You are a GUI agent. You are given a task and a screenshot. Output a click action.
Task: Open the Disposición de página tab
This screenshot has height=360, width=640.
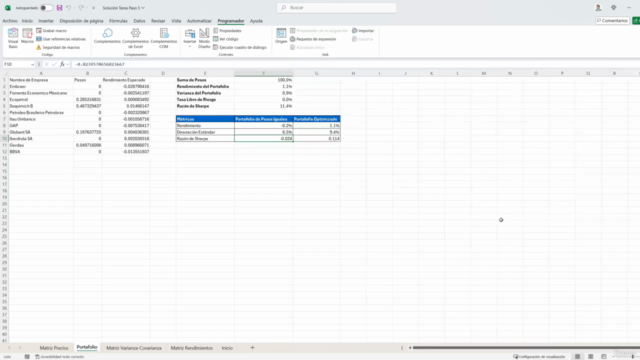(x=81, y=21)
